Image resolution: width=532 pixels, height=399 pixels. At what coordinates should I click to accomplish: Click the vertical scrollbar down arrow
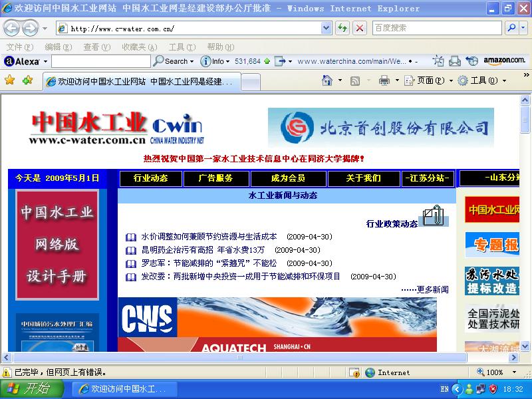pyautogui.click(x=525, y=346)
